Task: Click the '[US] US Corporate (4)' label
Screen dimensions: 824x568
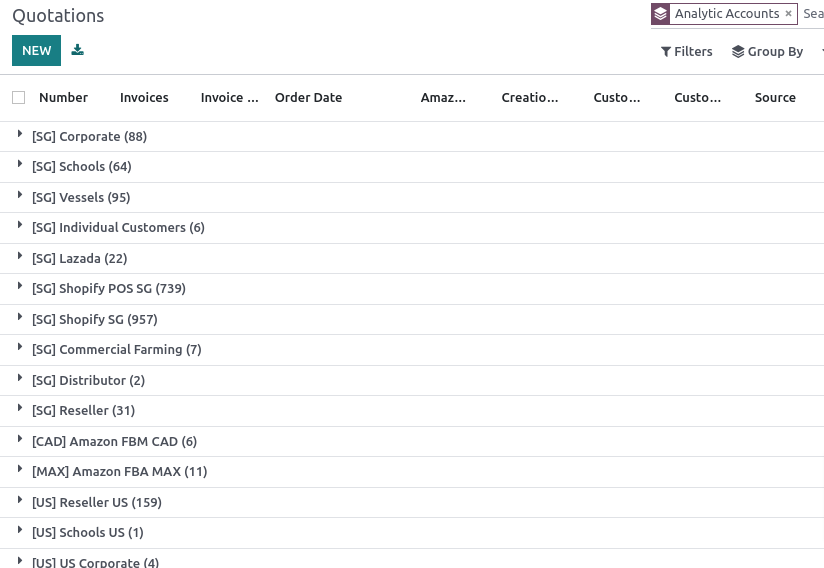Action: coord(95,562)
